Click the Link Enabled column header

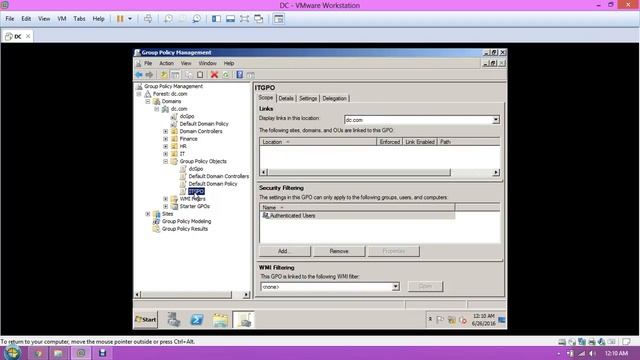coord(420,142)
